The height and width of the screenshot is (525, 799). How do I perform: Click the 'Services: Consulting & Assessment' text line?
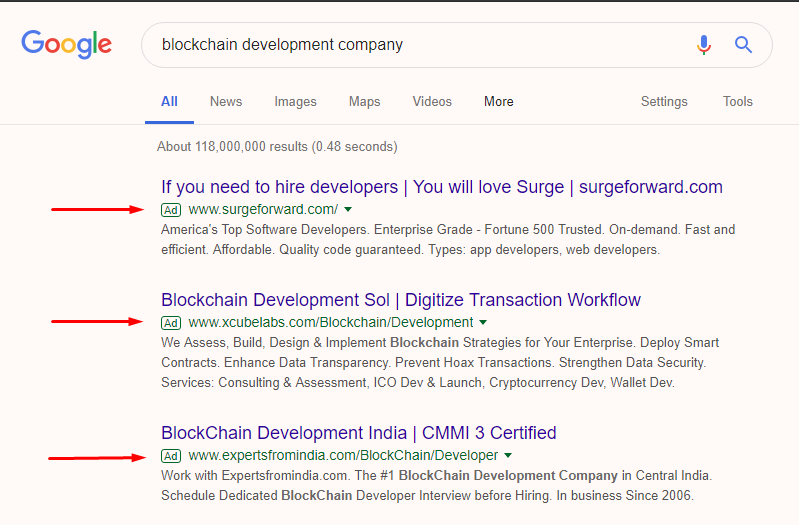418,383
